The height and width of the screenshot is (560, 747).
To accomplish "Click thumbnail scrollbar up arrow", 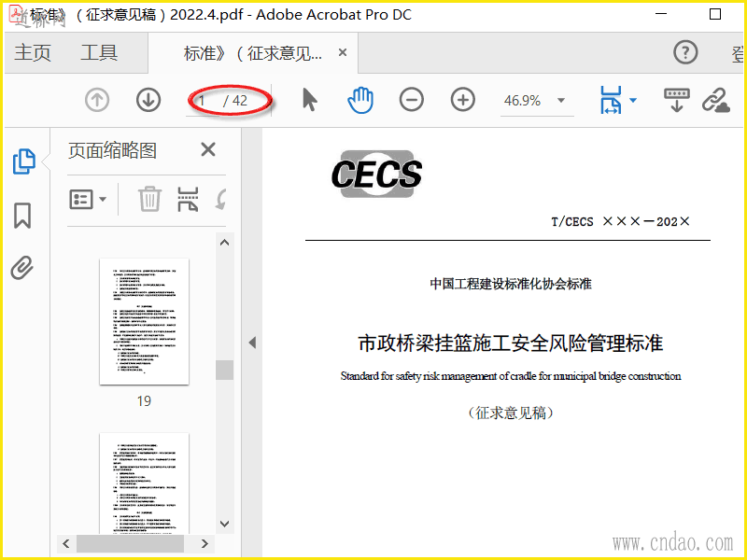I will coord(225,242).
